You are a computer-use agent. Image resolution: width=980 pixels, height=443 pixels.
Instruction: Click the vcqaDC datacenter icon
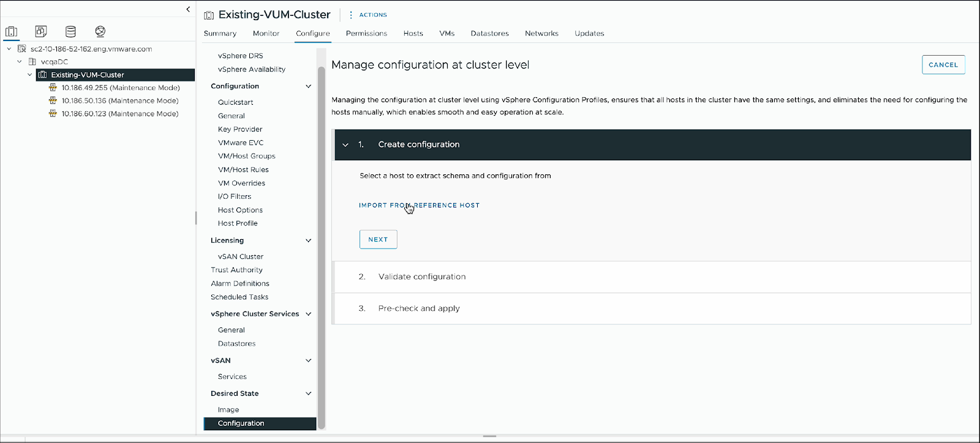[32, 62]
